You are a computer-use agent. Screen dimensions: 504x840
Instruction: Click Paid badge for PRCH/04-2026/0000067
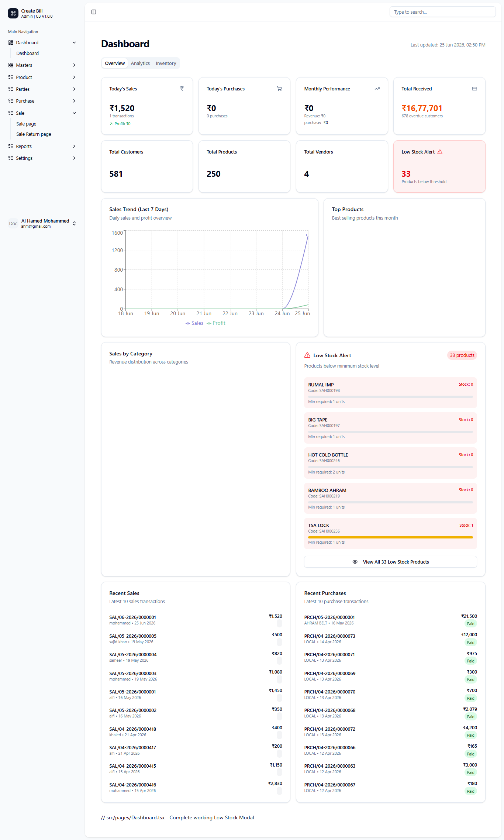point(470,791)
